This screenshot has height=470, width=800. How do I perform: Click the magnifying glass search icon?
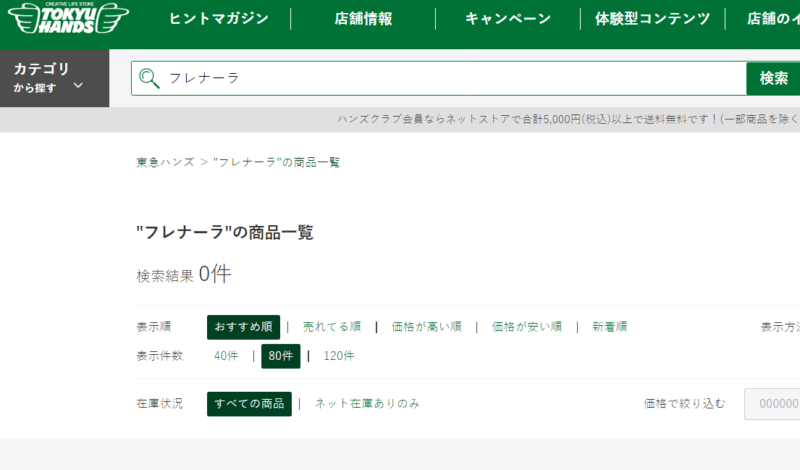pos(149,78)
